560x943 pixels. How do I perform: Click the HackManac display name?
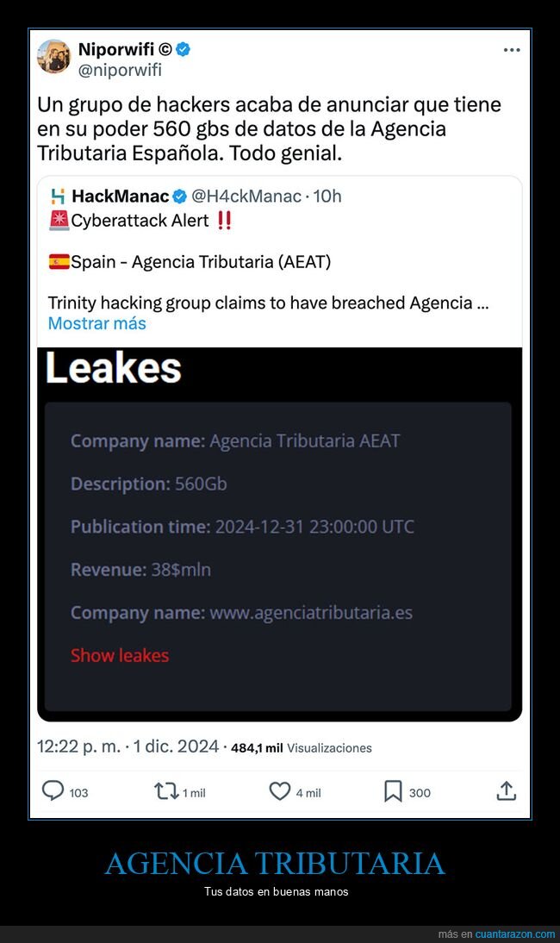click(120, 196)
